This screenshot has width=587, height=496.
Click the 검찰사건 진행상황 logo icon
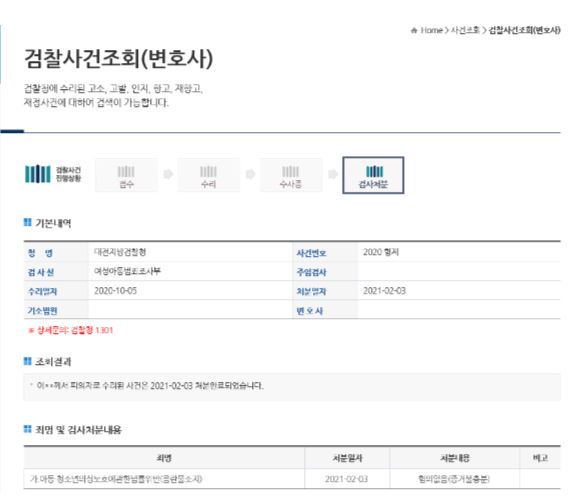[37, 174]
